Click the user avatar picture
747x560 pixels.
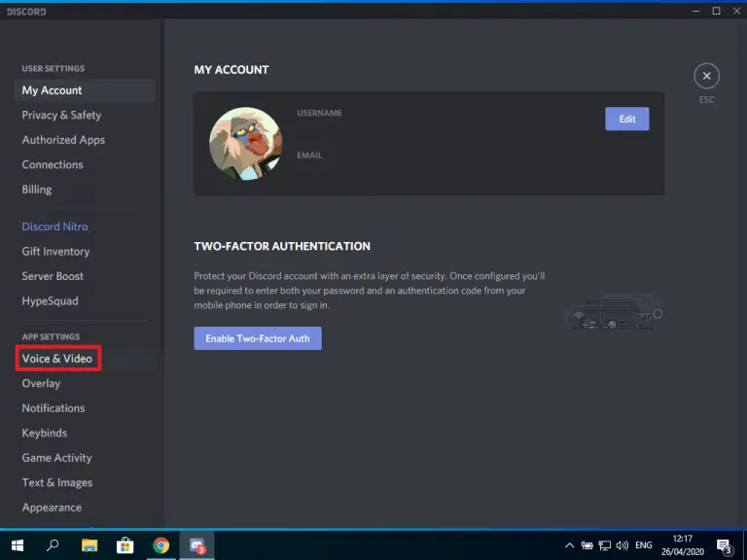[x=246, y=143]
